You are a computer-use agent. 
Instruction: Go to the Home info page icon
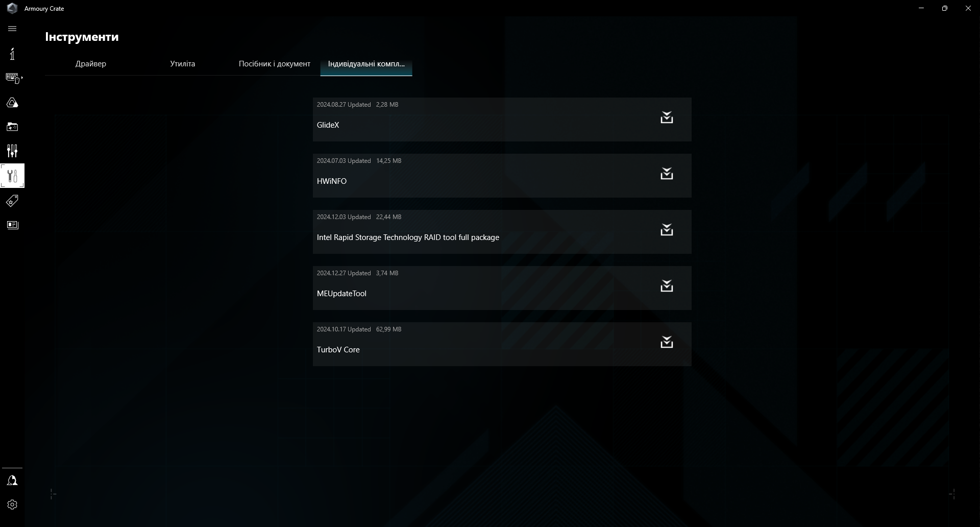pyautogui.click(x=12, y=54)
